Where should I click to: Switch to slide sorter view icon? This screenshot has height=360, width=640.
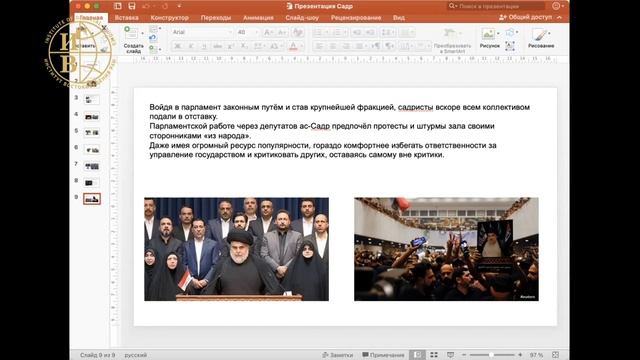434,355
